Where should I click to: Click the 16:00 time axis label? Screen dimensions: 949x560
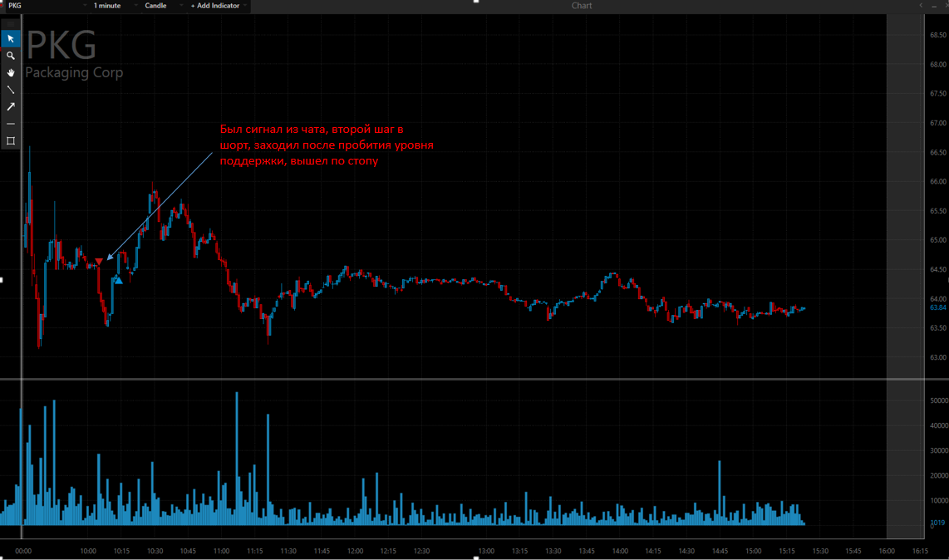tap(887, 551)
